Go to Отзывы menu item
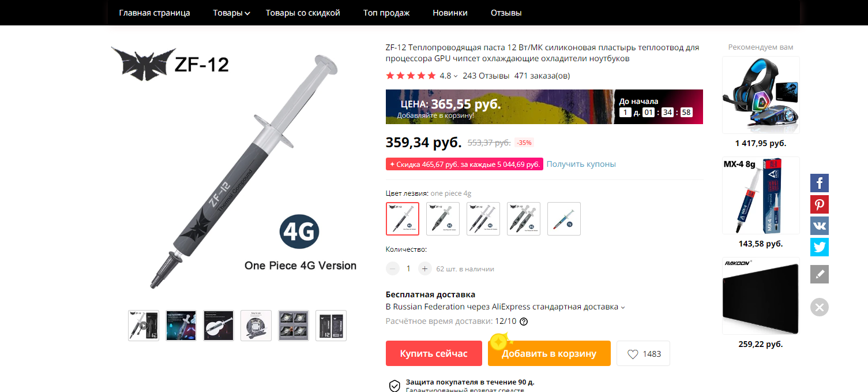Viewport: 868px width, 392px height. coord(506,13)
